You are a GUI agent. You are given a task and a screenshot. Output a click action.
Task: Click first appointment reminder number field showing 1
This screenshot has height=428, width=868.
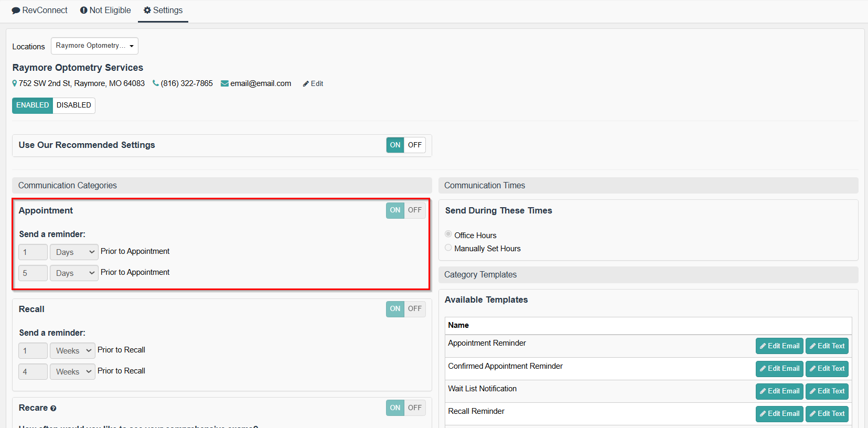click(x=33, y=252)
